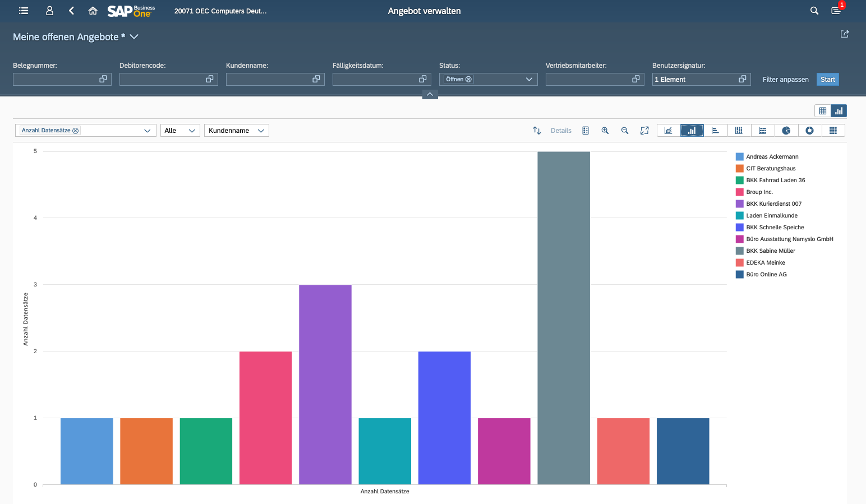Switch to chart view toggle
Screen dimensions: 866x504
pos(839,111)
